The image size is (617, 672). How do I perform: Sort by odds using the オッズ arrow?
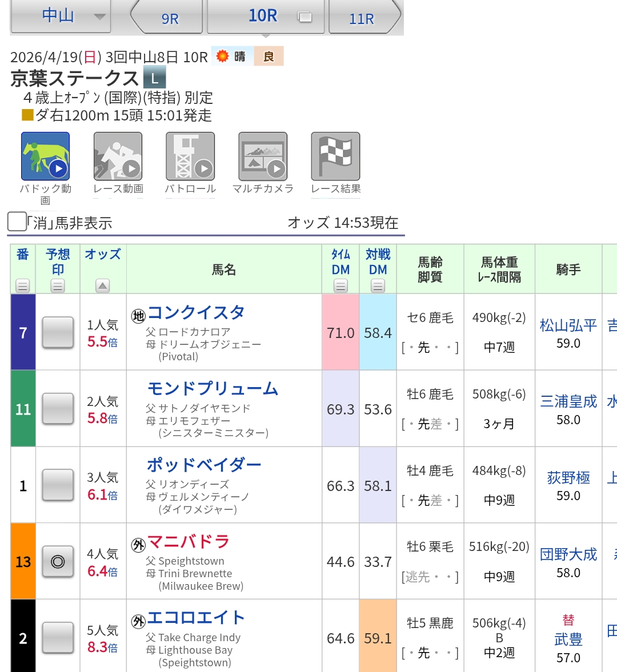(x=103, y=285)
